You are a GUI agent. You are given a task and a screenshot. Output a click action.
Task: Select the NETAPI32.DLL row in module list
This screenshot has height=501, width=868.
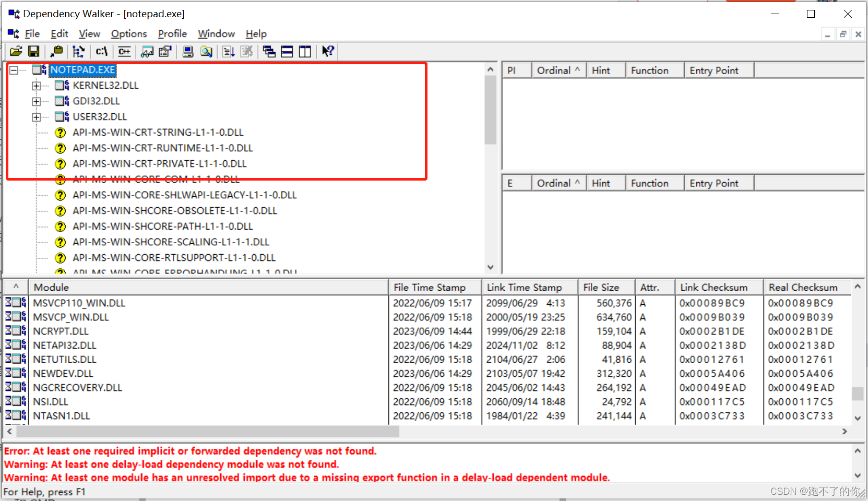[x=428, y=345]
